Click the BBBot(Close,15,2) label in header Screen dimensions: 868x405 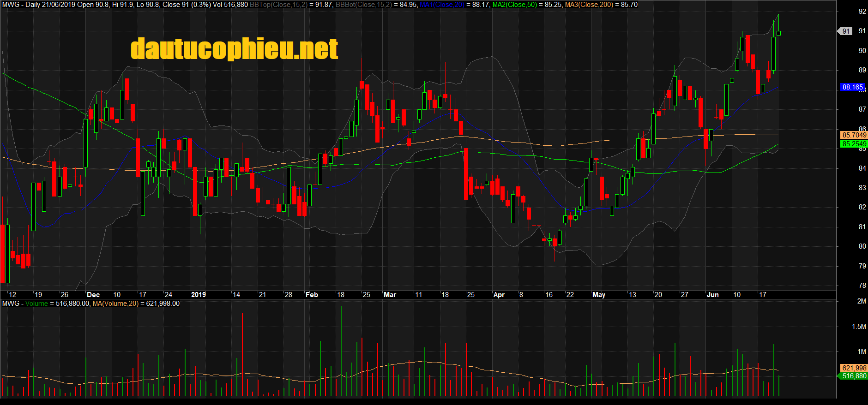coord(363,5)
